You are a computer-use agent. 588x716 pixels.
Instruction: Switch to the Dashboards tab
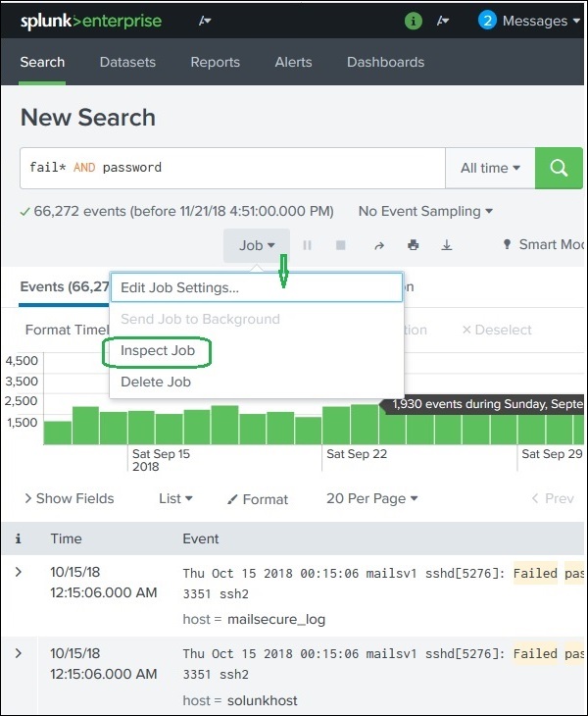(x=385, y=62)
